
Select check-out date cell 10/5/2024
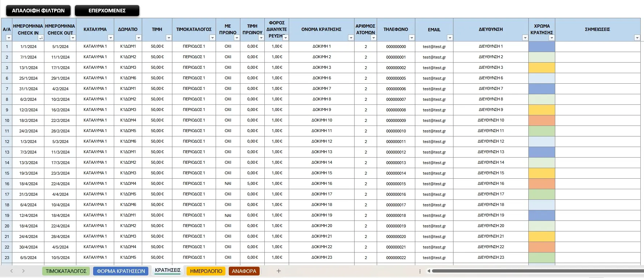(x=60, y=258)
